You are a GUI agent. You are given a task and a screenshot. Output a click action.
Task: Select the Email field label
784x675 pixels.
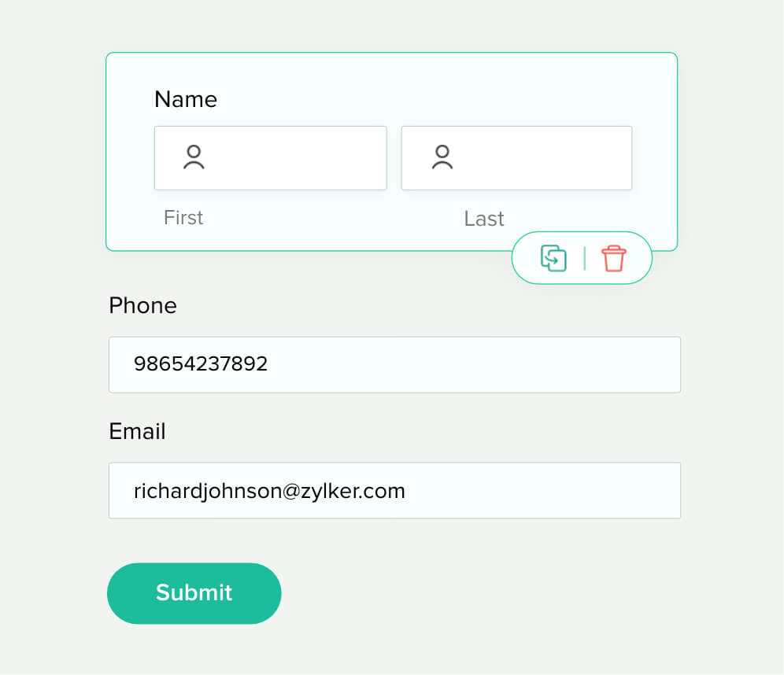pos(137,431)
